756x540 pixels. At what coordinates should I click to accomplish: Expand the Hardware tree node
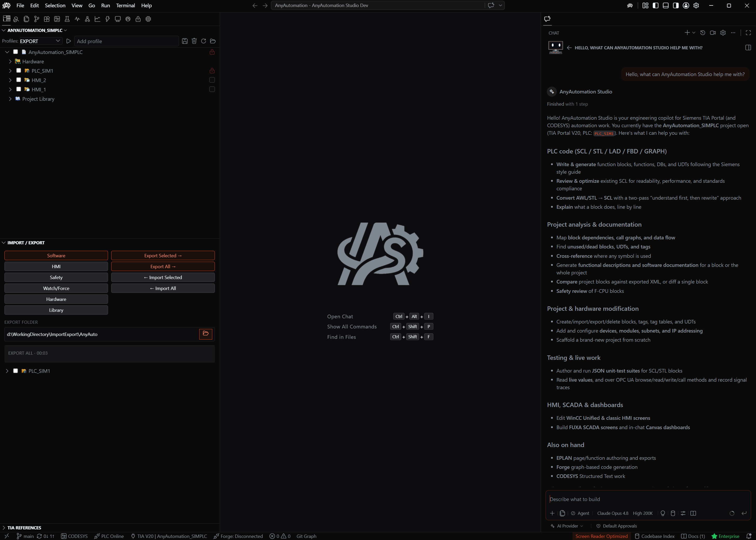click(x=10, y=62)
